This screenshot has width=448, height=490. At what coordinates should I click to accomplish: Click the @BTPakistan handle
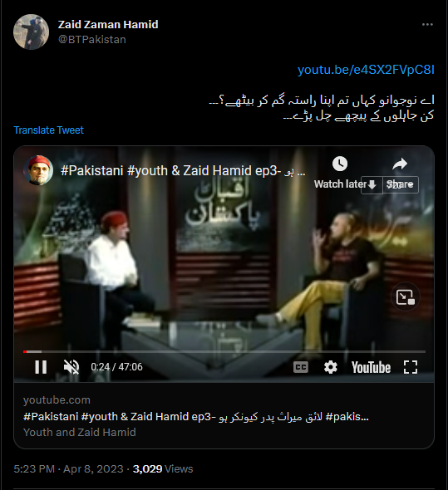(92, 40)
